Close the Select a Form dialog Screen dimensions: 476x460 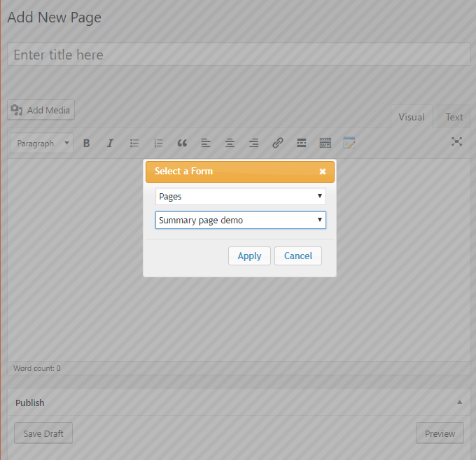click(323, 172)
